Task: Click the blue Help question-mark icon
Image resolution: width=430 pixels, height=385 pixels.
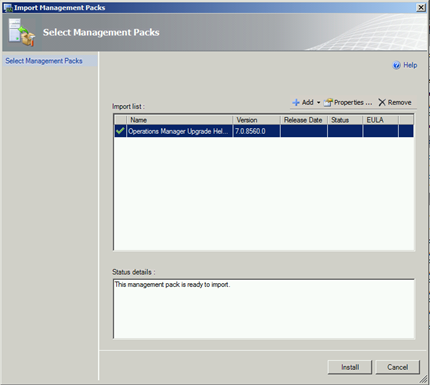Action: (x=396, y=65)
